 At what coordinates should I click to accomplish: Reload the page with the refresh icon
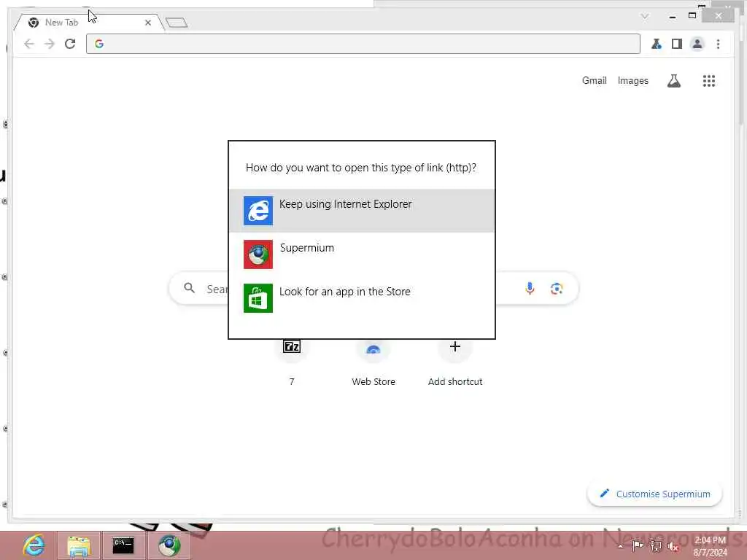[x=70, y=44]
